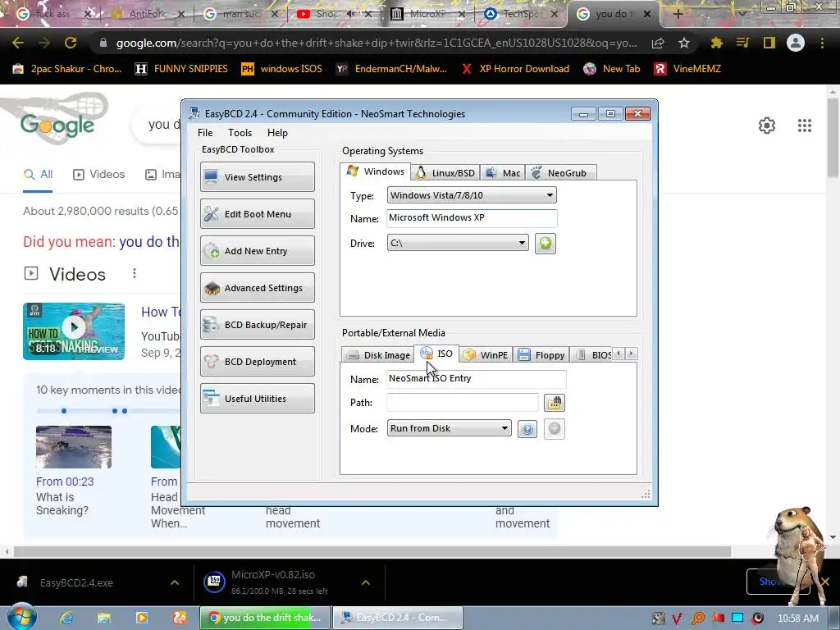Open Videos section three-dot options
Screen dimensions: 840x630
coord(135,274)
